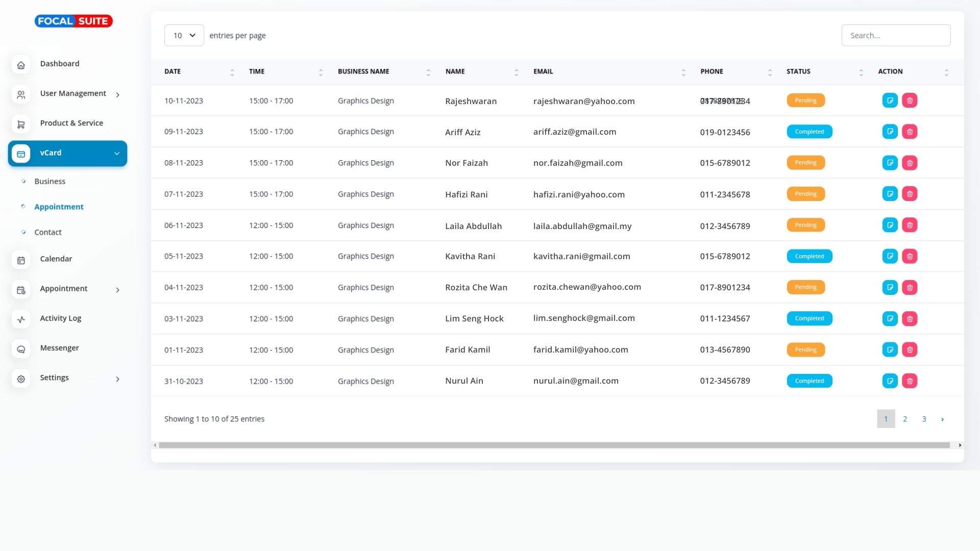Click next page arrow in pagination
Viewport: 980px width, 551px height.
pyautogui.click(x=942, y=419)
